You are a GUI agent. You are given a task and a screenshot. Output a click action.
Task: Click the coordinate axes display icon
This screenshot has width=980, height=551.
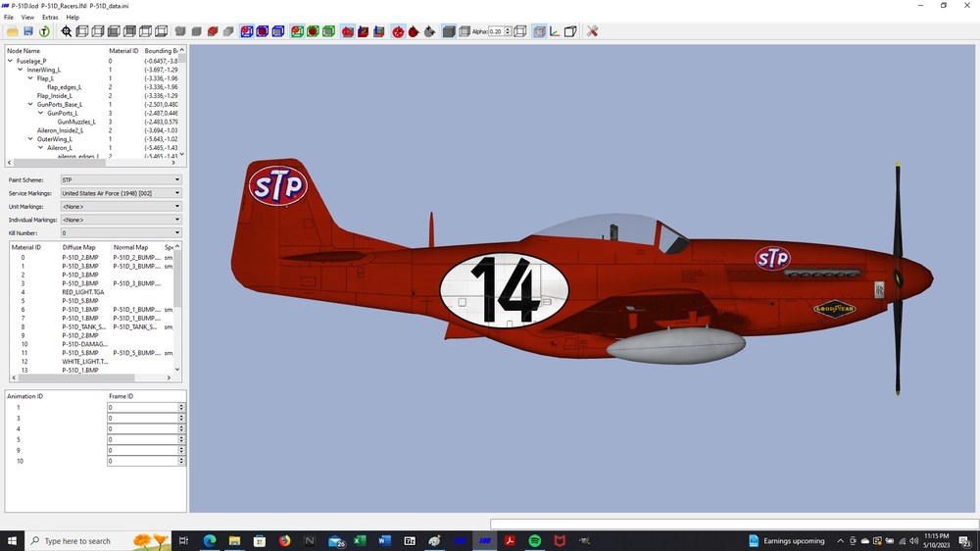(x=555, y=31)
